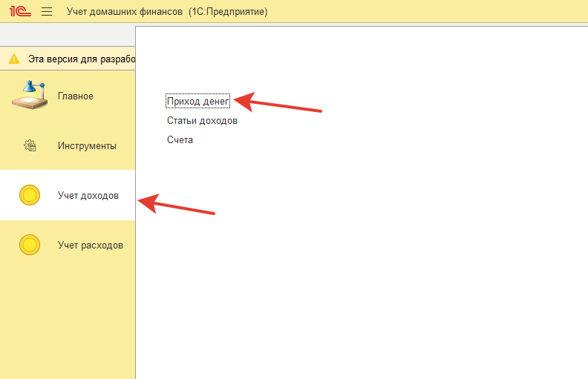This screenshot has width=588, height=379.
Task: Click the yellow warning triangle icon
Action: 14,59
